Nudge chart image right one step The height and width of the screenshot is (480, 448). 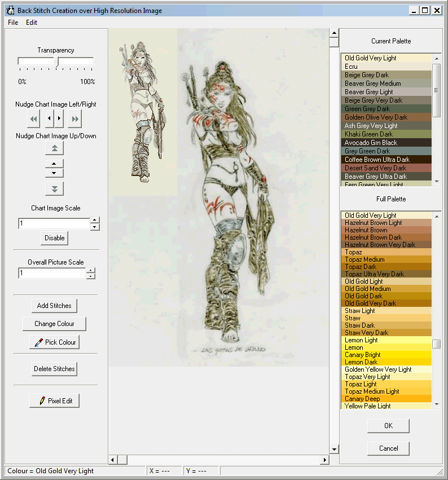pyautogui.click(x=59, y=118)
